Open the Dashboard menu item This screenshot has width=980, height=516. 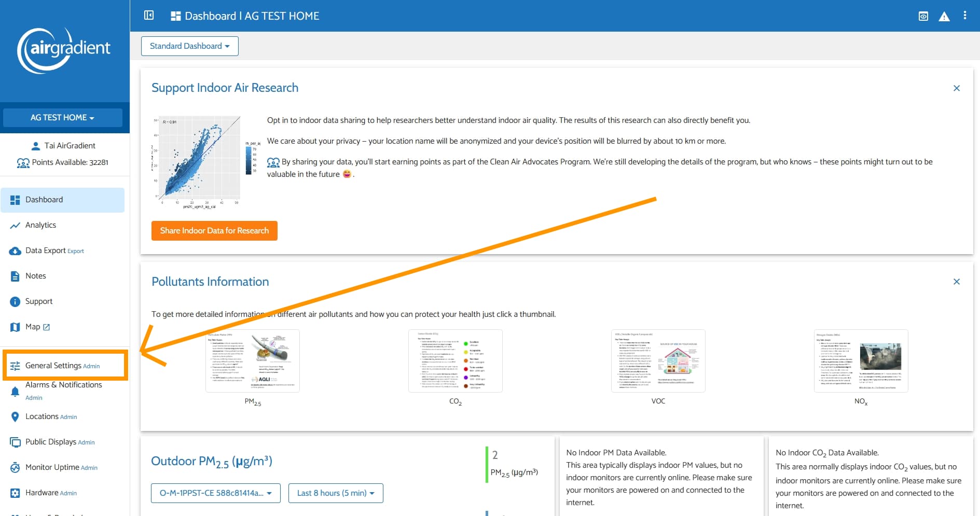[62, 200]
